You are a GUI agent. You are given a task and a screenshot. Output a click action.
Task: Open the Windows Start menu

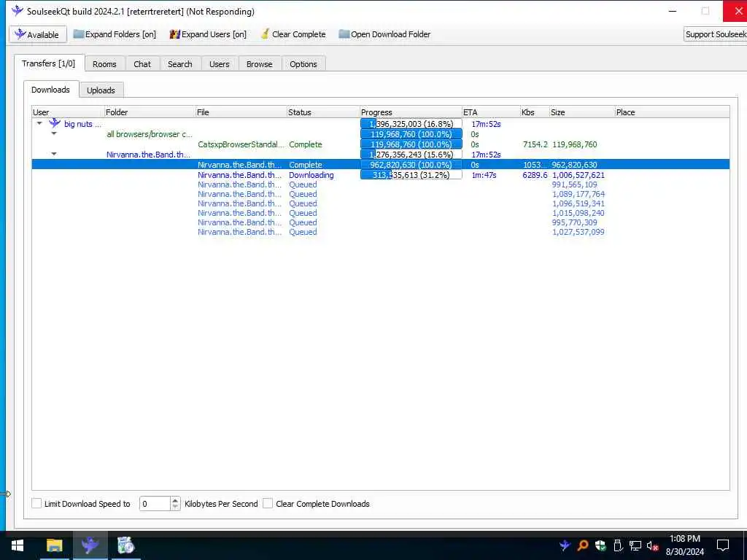pyautogui.click(x=18, y=545)
